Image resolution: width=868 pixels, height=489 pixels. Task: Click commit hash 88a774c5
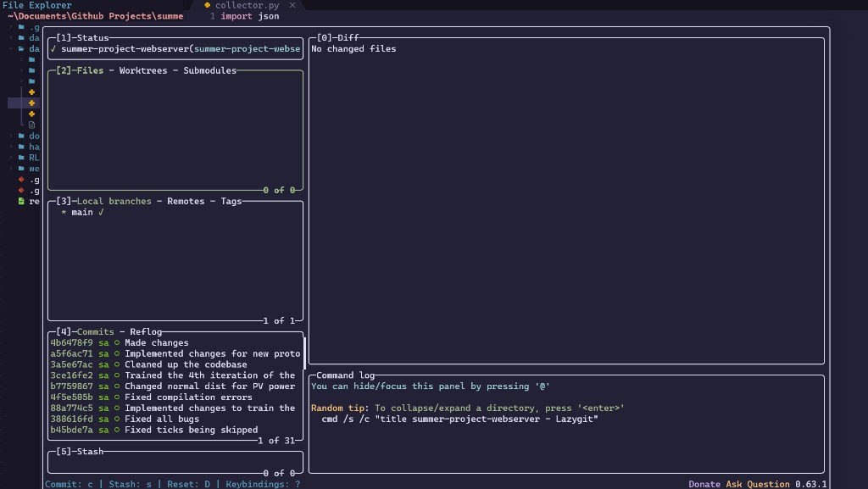click(71, 408)
